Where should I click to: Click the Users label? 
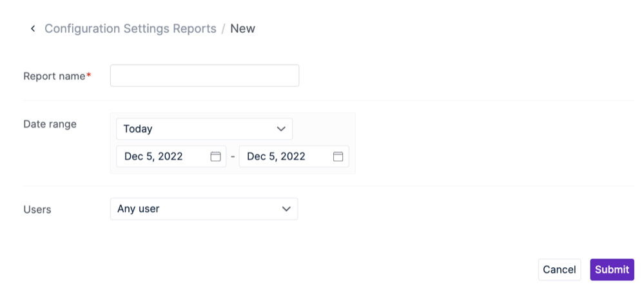[37, 210]
